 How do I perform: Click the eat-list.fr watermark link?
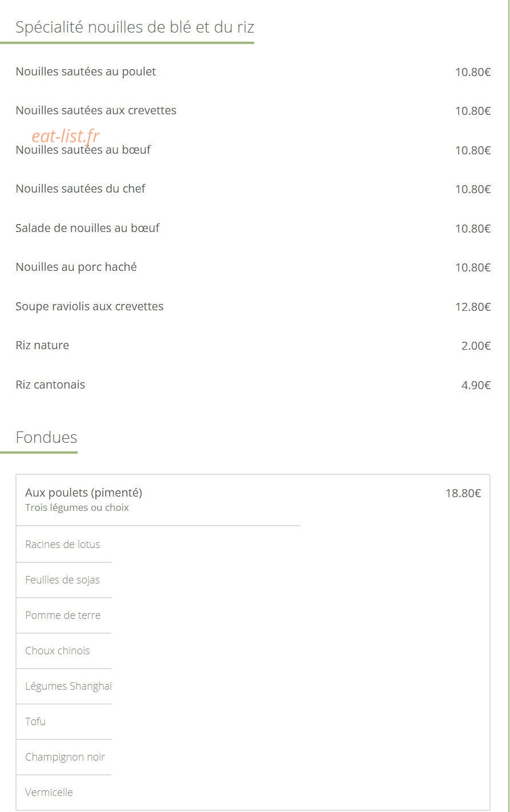66,136
